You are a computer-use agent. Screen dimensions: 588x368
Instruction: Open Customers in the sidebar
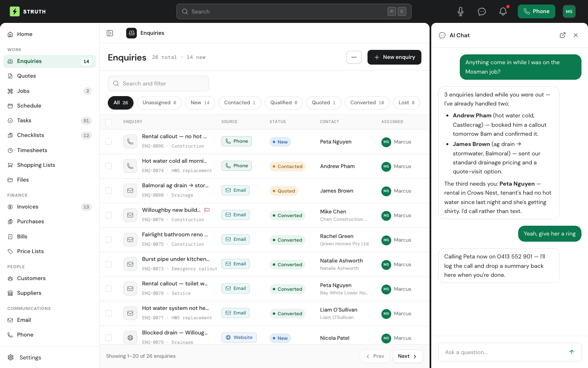(49, 278)
